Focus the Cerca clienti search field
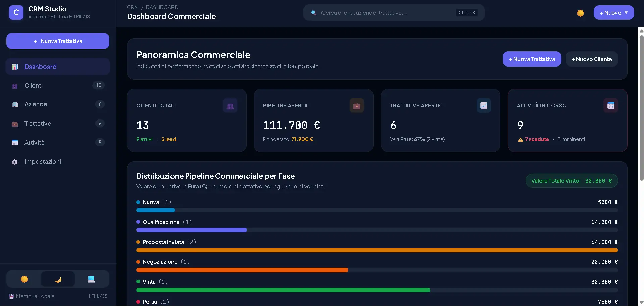Viewport: 644px width, 306px height. tap(394, 13)
